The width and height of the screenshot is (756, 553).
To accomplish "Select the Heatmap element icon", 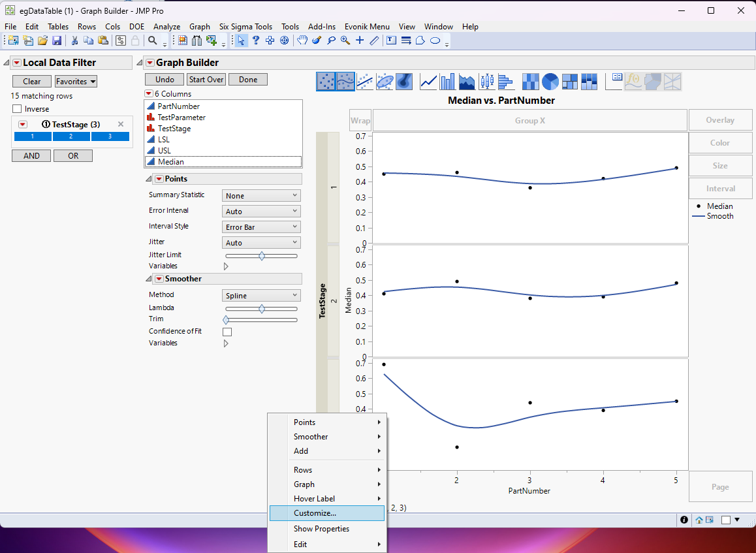I will [531, 82].
